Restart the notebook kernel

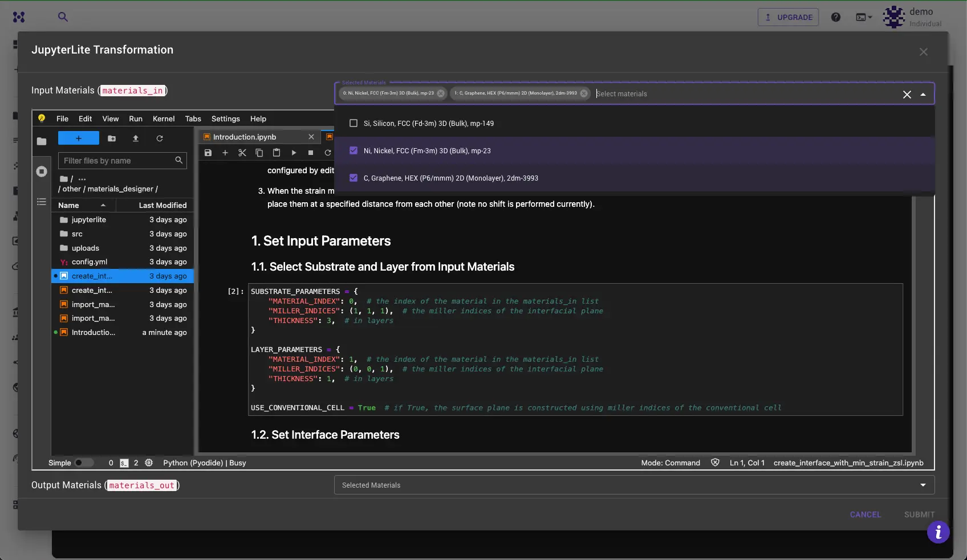328,153
